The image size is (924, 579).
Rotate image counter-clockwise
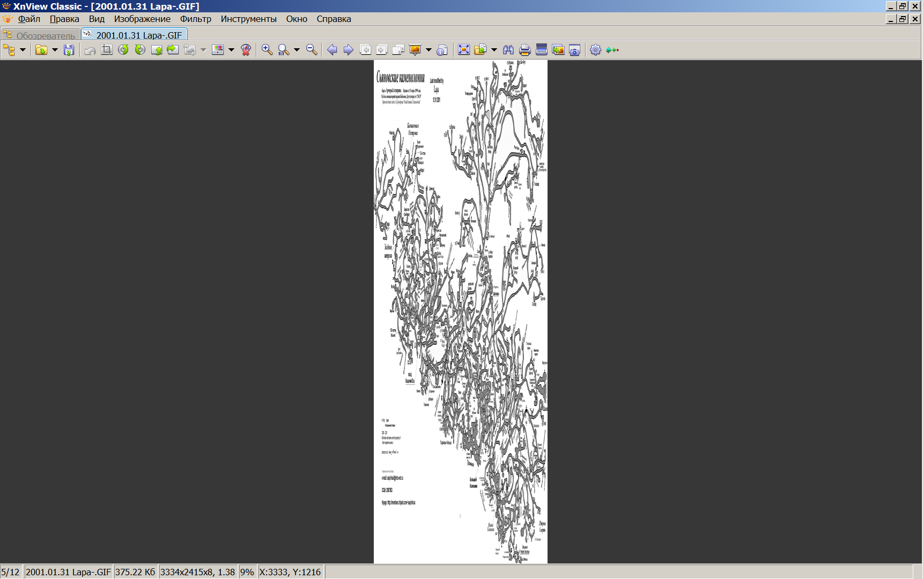[x=123, y=50]
